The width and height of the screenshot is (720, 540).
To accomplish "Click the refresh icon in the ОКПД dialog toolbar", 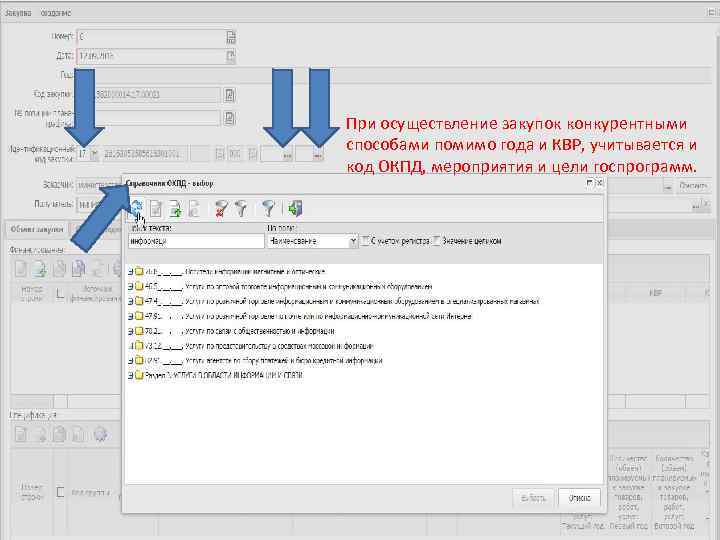I will pos(137,208).
